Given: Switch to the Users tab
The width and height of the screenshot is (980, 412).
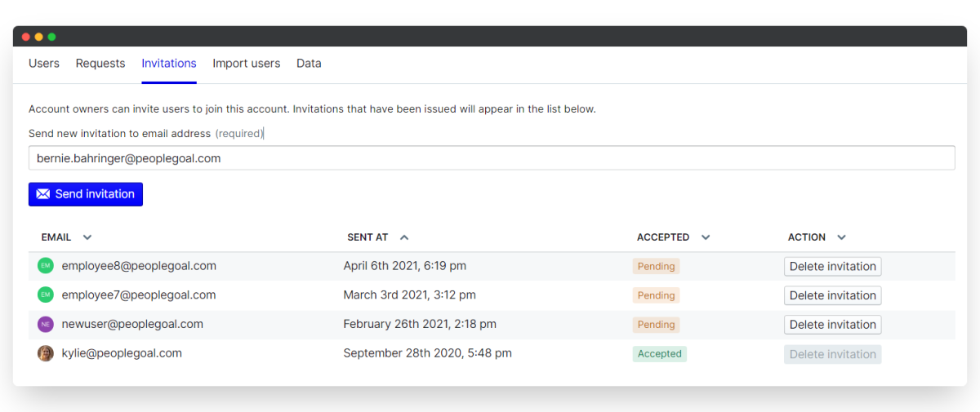Looking at the screenshot, I should click(44, 64).
